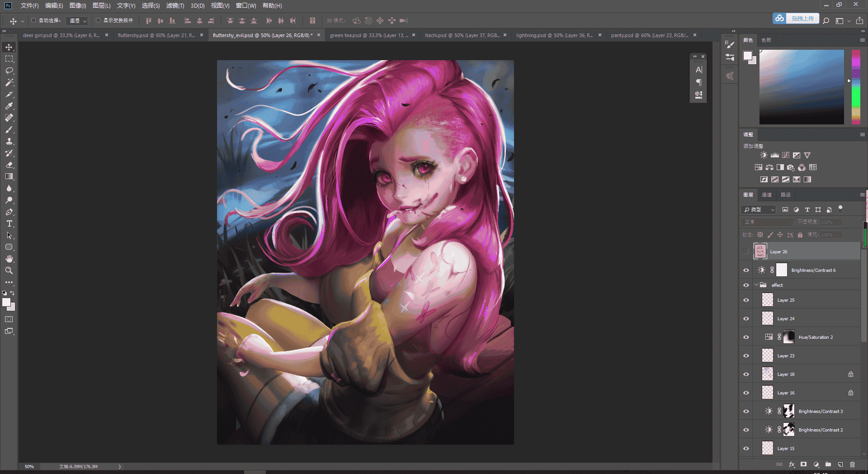The height and width of the screenshot is (474, 868).
Task: Select the Pen tool
Action: point(9,212)
